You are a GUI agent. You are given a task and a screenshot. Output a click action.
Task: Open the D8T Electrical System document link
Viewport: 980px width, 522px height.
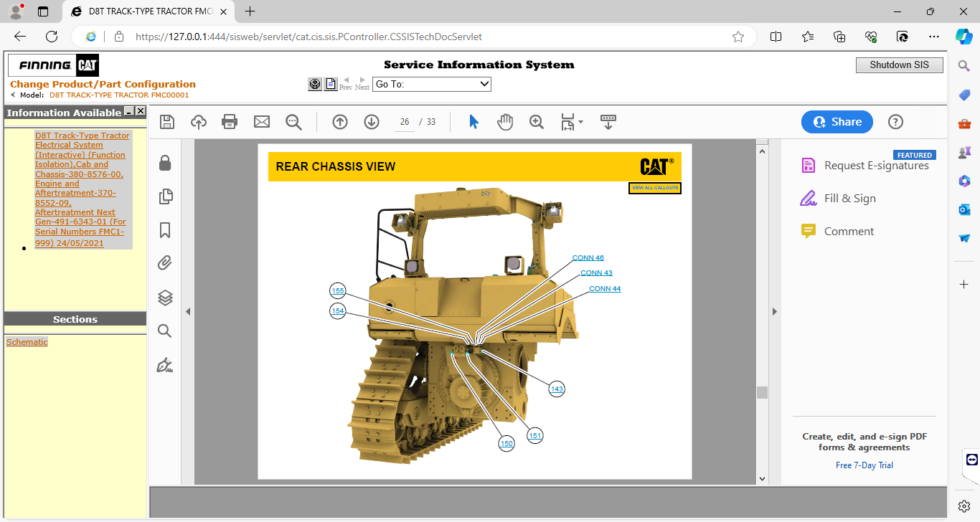coord(83,189)
